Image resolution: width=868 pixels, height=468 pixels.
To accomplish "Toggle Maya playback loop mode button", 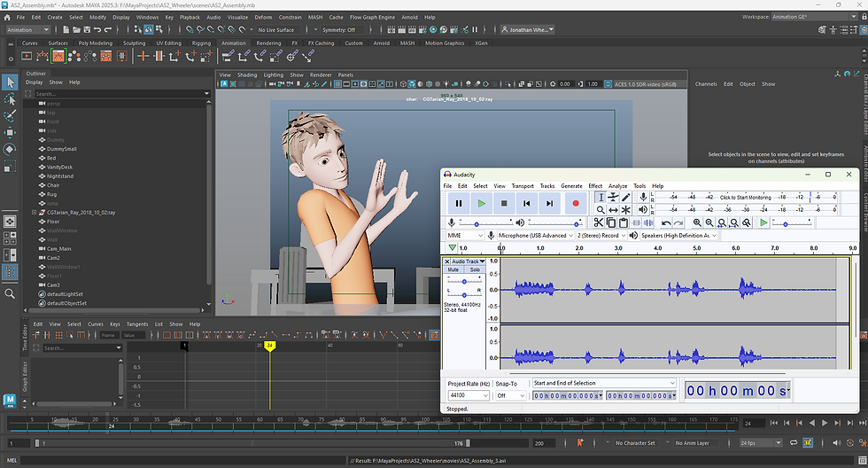I will [794, 442].
